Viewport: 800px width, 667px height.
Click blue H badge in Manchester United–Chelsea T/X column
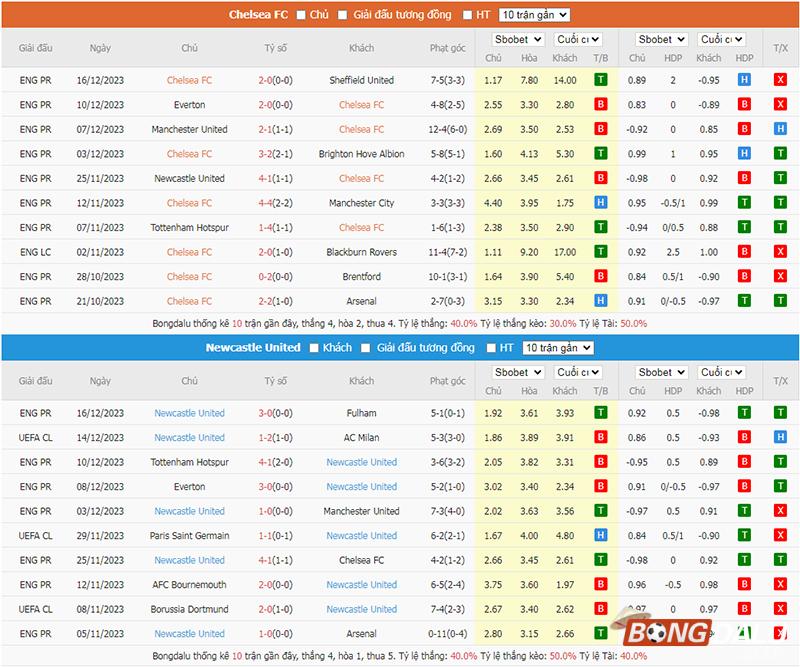780,129
